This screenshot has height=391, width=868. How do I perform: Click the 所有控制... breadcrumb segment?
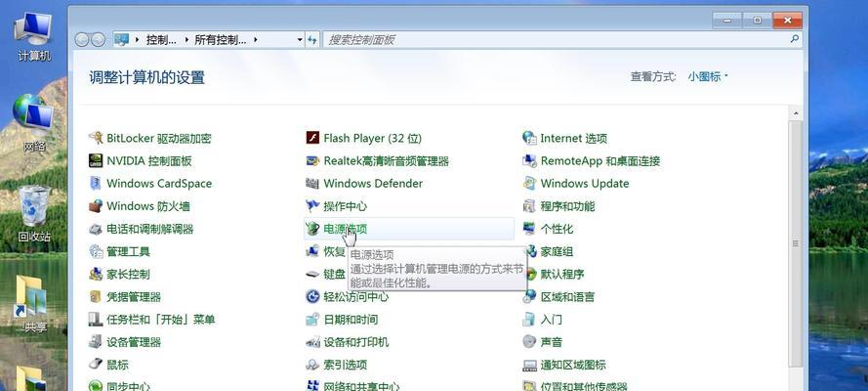click(221, 40)
